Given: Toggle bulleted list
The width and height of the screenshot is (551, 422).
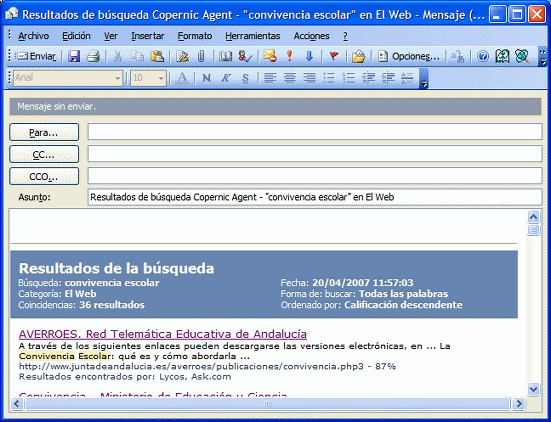Looking at the screenshot, I should pos(329,78).
